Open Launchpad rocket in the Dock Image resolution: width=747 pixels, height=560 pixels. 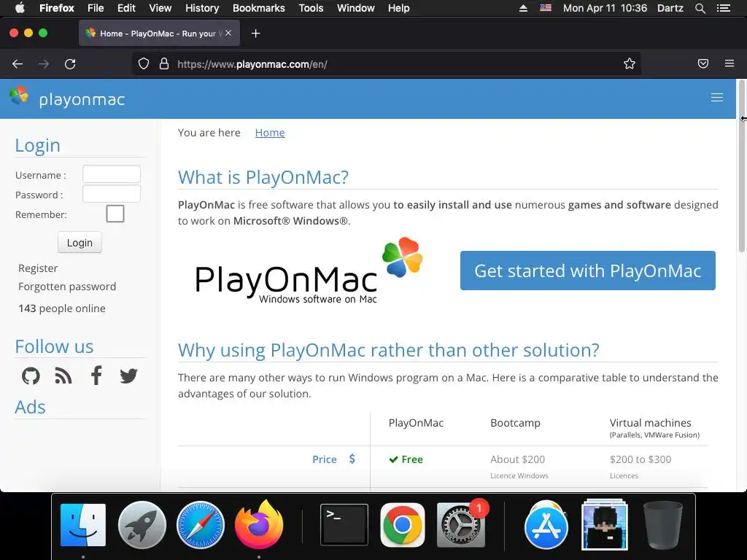point(142,525)
